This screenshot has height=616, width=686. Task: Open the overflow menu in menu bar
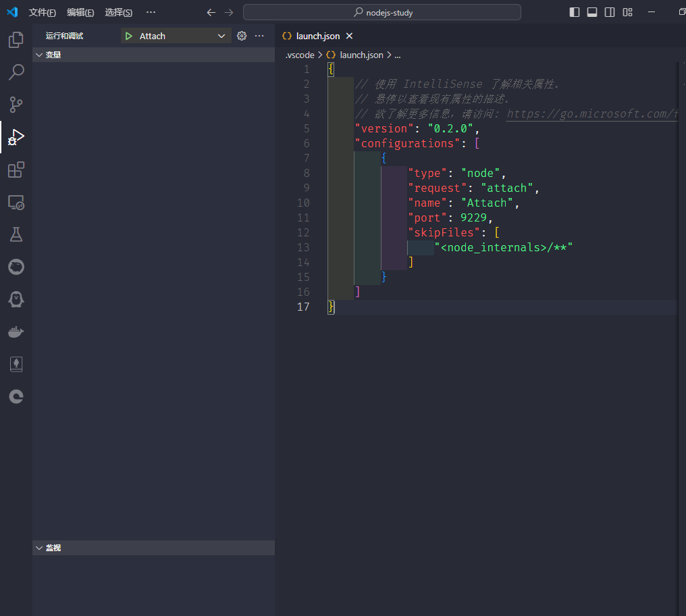(151, 12)
